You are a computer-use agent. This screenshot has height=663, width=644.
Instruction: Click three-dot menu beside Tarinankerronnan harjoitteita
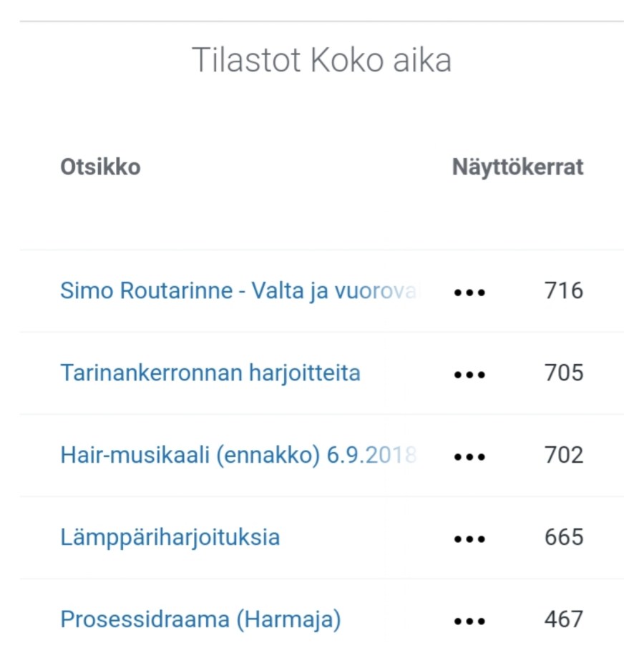coord(469,375)
